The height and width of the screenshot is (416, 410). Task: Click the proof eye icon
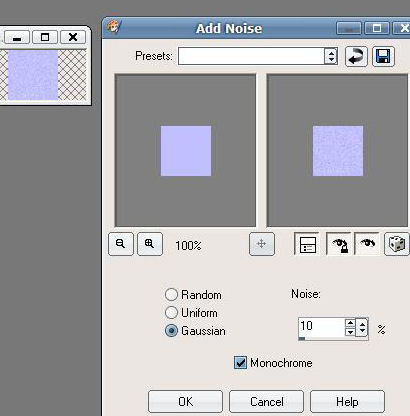click(367, 244)
